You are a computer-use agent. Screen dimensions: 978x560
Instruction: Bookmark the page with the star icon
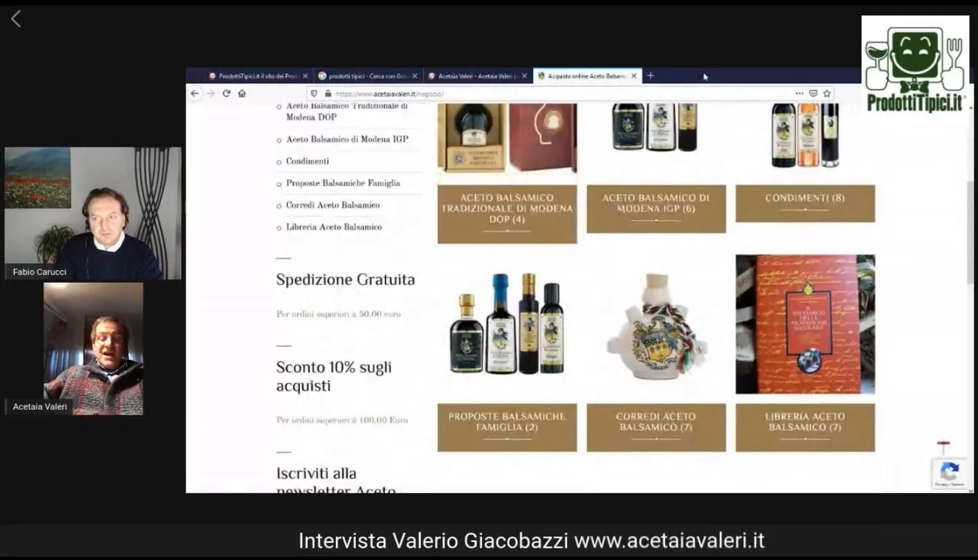(827, 94)
